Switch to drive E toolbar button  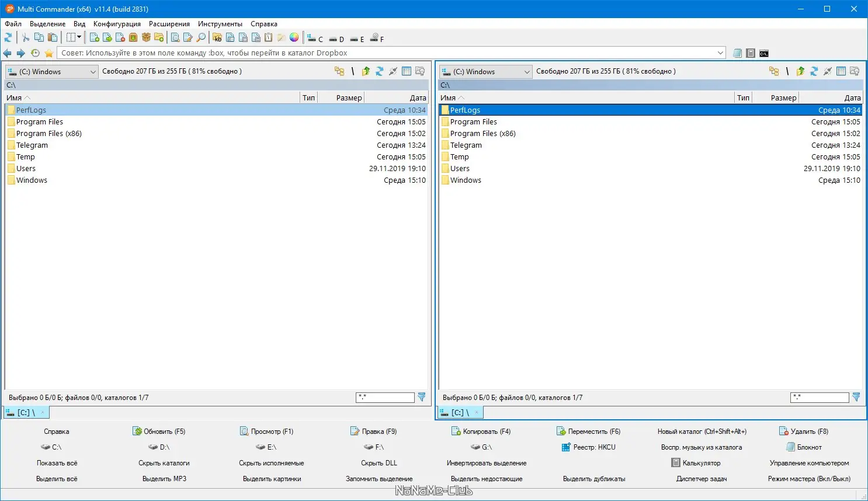click(x=357, y=39)
